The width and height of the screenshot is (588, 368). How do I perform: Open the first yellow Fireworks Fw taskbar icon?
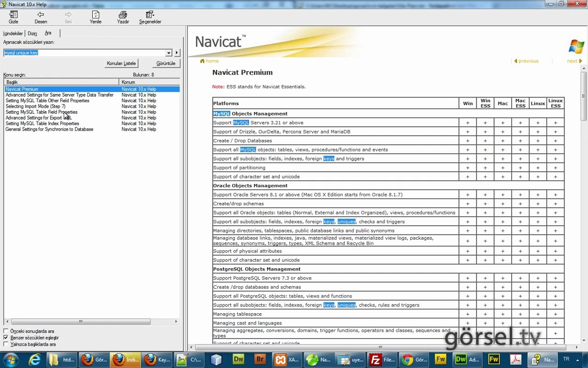(440, 359)
